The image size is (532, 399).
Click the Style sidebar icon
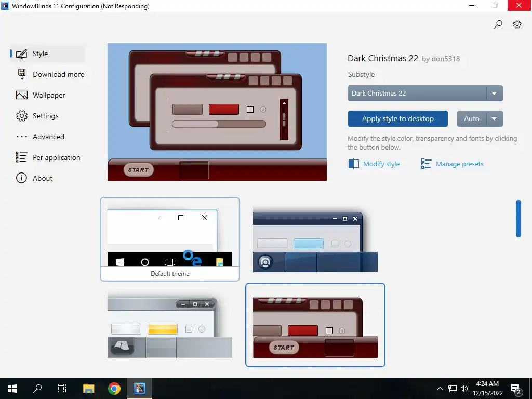(x=22, y=54)
